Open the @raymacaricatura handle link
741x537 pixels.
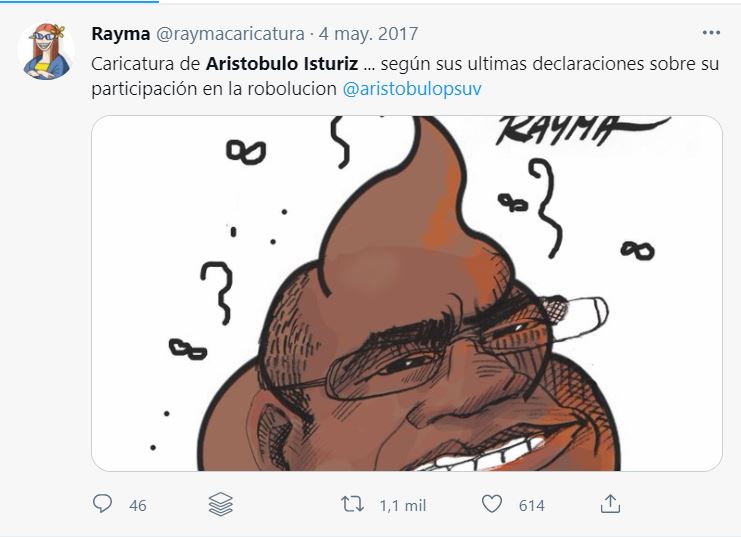point(230,34)
